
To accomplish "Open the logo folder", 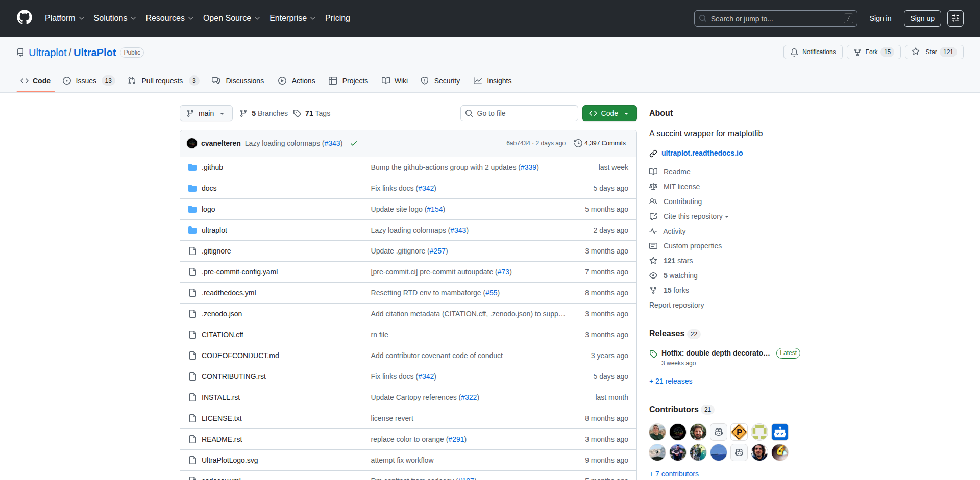I will [x=208, y=209].
